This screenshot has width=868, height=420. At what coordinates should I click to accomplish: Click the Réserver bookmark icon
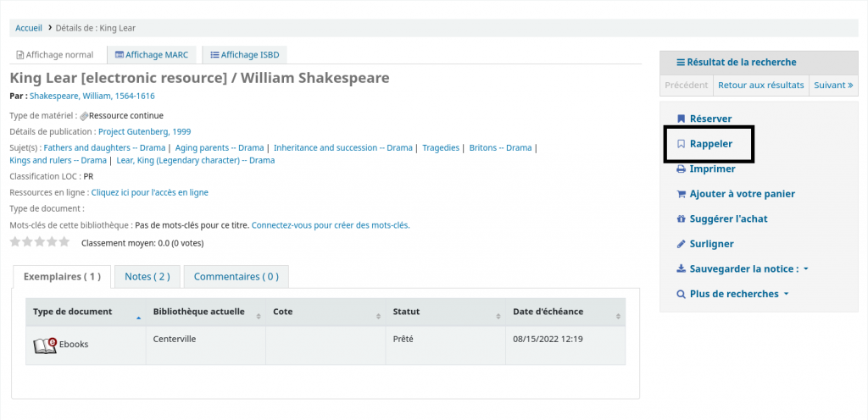click(x=681, y=119)
